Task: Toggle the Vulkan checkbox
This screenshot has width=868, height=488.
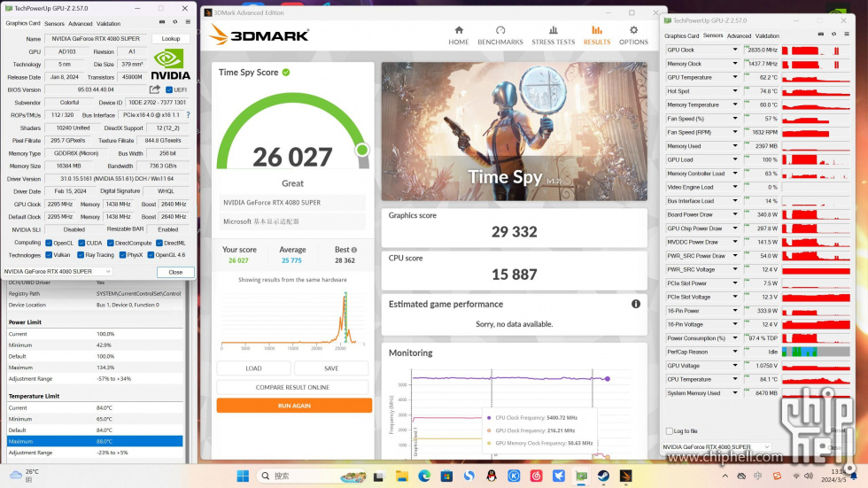Action: (49, 255)
